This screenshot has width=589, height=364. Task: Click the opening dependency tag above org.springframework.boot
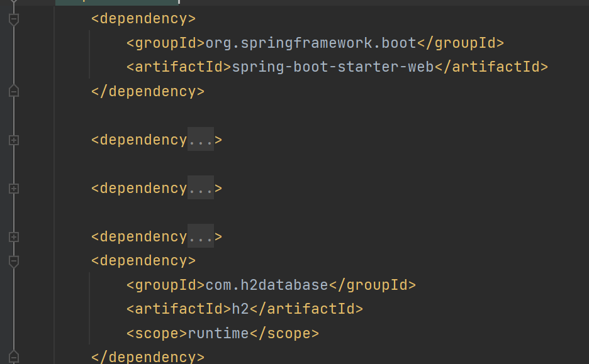click(x=143, y=19)
